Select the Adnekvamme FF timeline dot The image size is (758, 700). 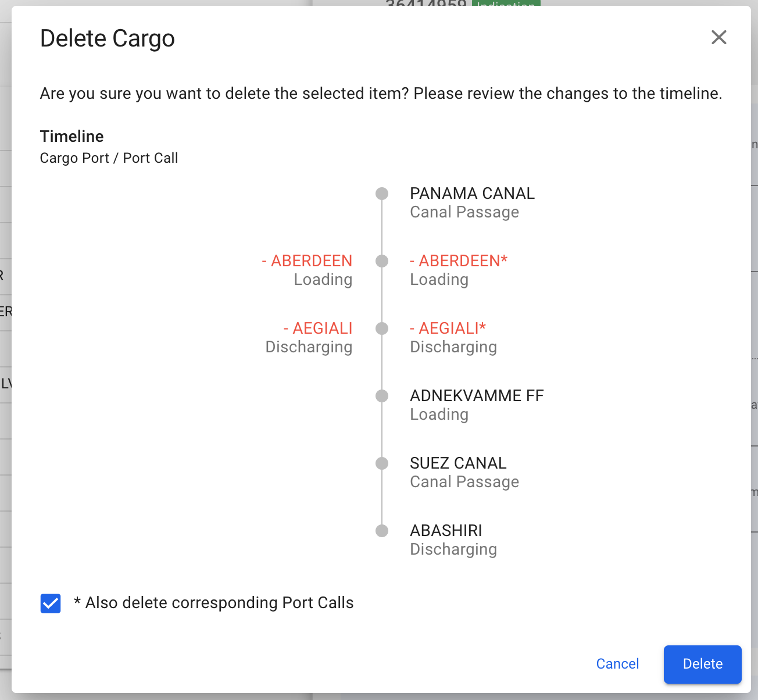click(382, 396)
